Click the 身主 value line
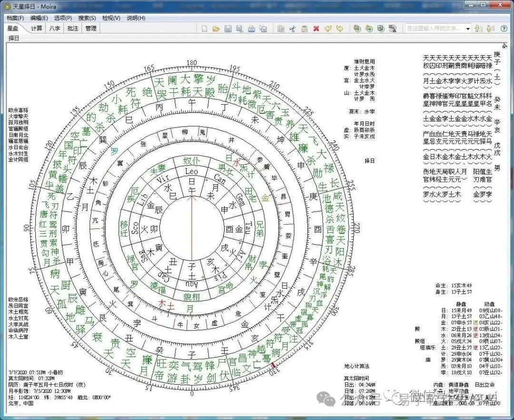The width and height of the screenshot is (514, 420). pos(454,292)
